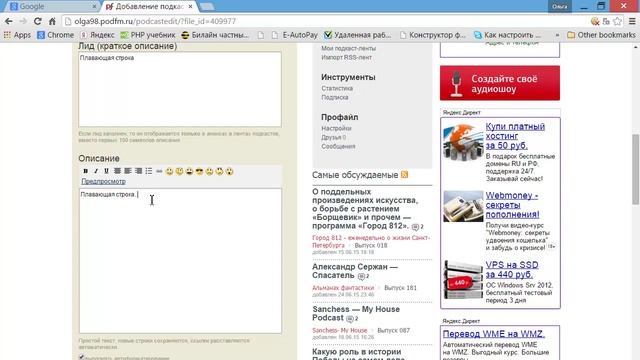Open the Мои подкаст-ленты link
This screenshot has height=360, width=640.
point(349,48)
